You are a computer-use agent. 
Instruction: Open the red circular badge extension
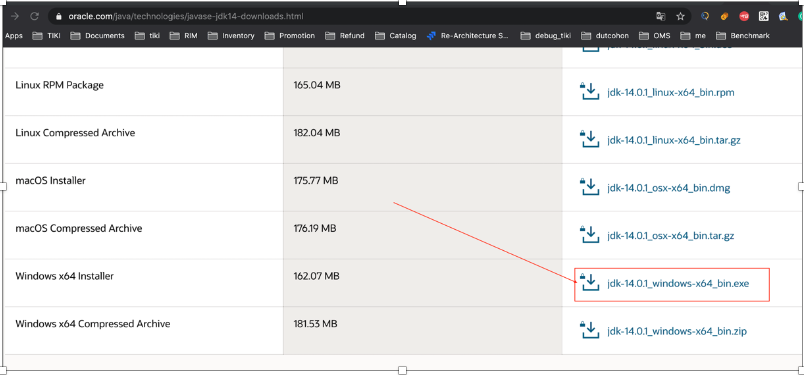tap(744, 16)
